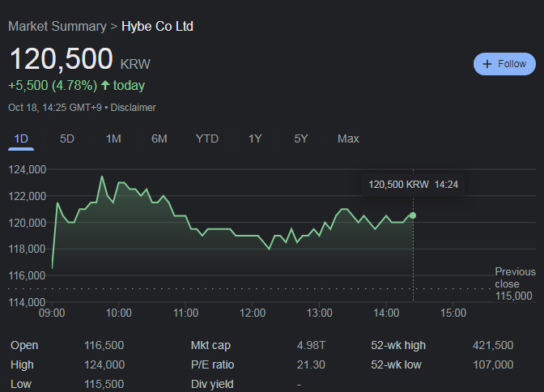Click the Low value 115,500
Viewport: 544px width, 392px height.
104,385
